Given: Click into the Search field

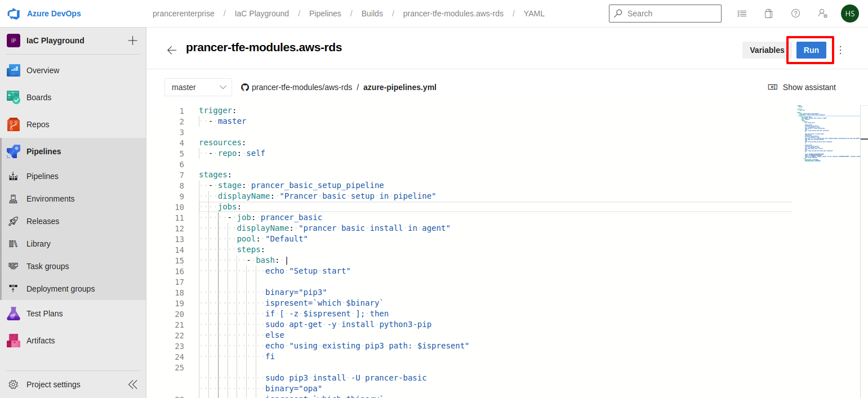Looking at the screenshot, I should [665, 14].
